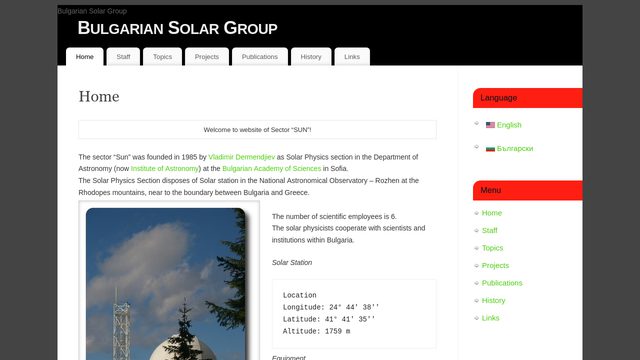This screenshot has height=360, width=640.
Task: Select the Publications tab
Action: click(x=260, y=57)
